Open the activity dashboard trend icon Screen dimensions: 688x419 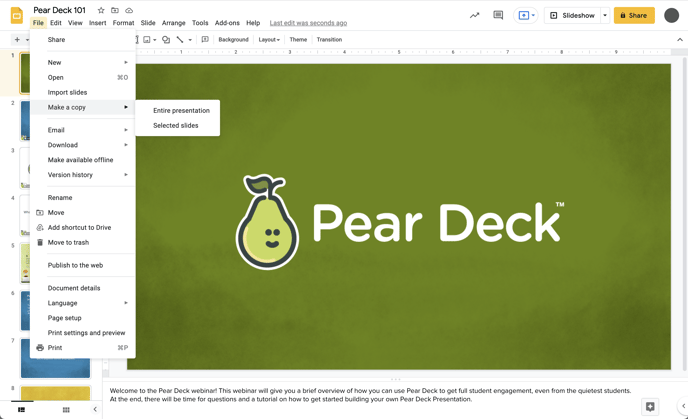(x=474, y=15)
